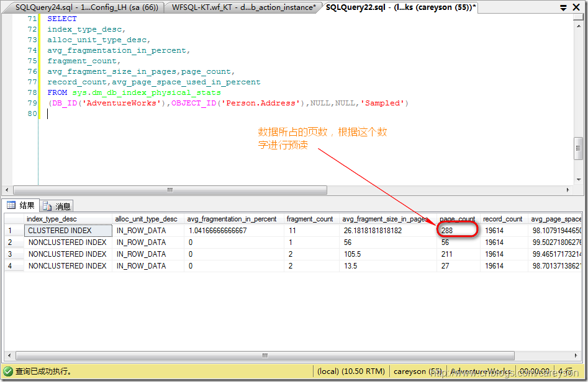Click the avg_fragmentation_in_percent column header
This screenshot has height=382, width=588.
233,219
